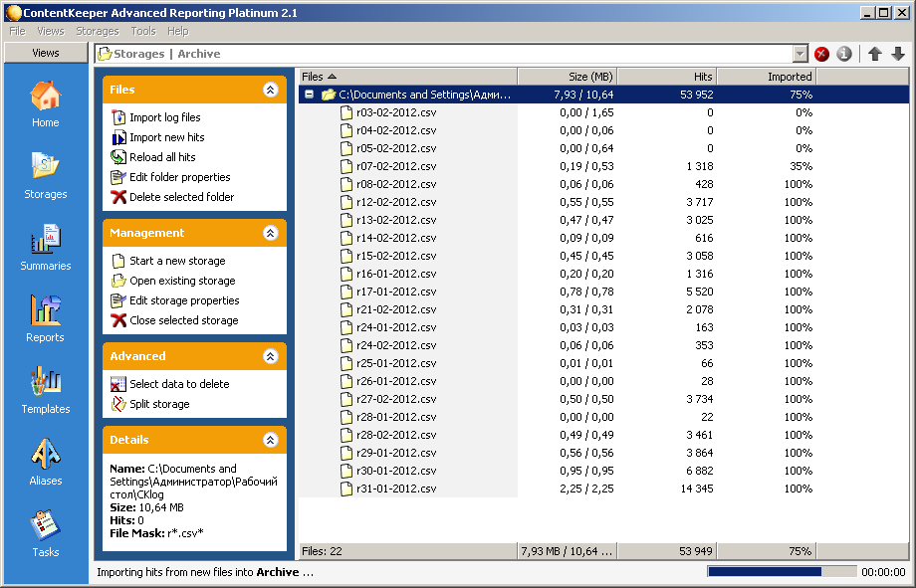The width and height of the screenshot is (916, 588).
Task: Click the Import new hits icon
Action: pyautogui.click(x=118, y=137)
